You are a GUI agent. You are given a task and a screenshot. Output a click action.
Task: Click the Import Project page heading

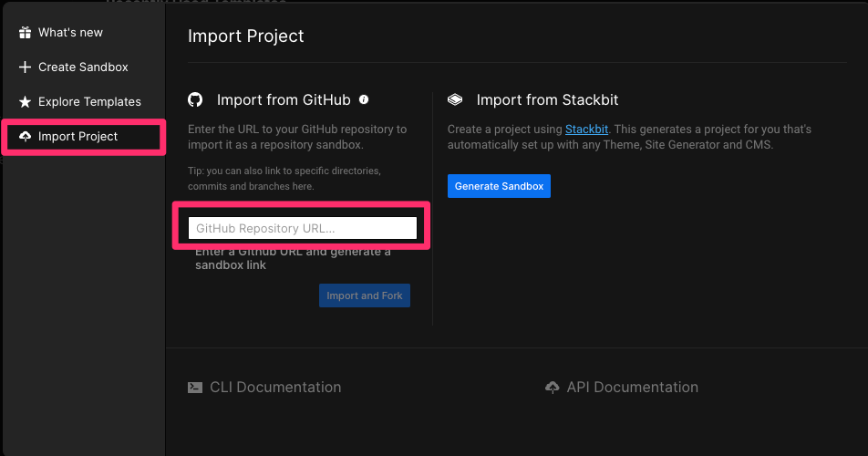pyautogui.click(x=246, y=36)
